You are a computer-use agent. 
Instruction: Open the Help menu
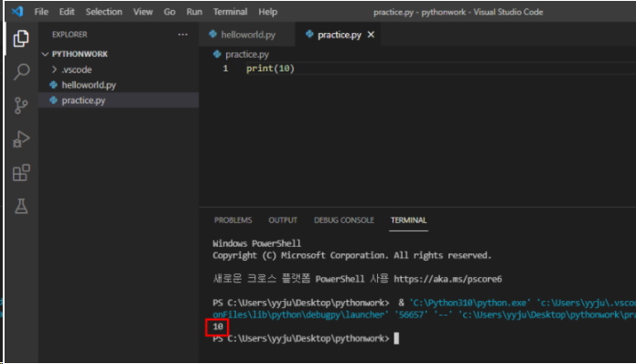coord(268,12)
